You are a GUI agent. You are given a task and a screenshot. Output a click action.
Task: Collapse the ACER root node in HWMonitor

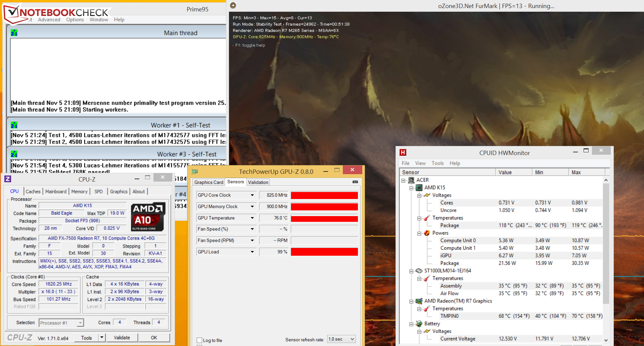(403, 180)
